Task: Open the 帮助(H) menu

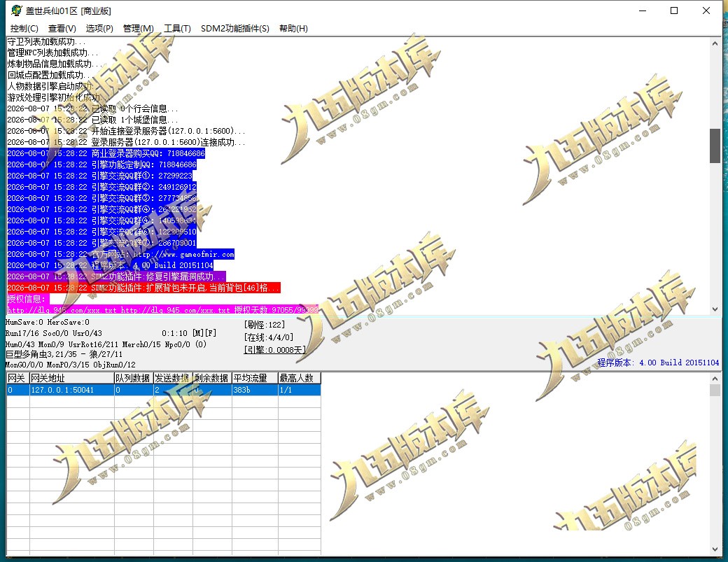Action: (293, 28)
